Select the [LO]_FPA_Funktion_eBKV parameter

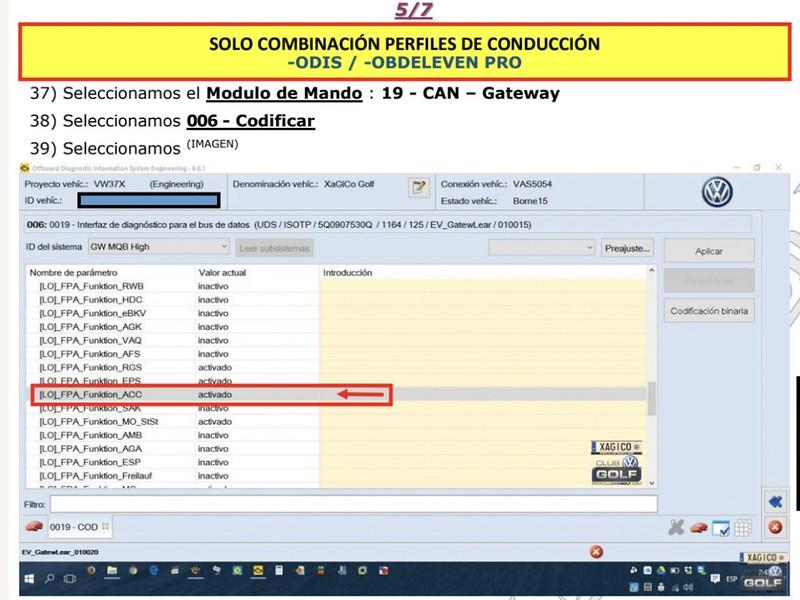pyautogui.click(x=92, y=313)
